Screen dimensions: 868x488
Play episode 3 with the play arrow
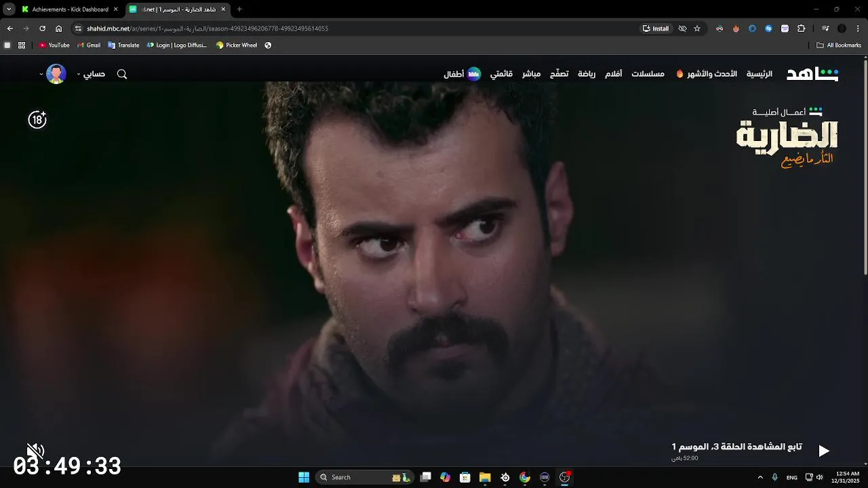click(824, 451)
